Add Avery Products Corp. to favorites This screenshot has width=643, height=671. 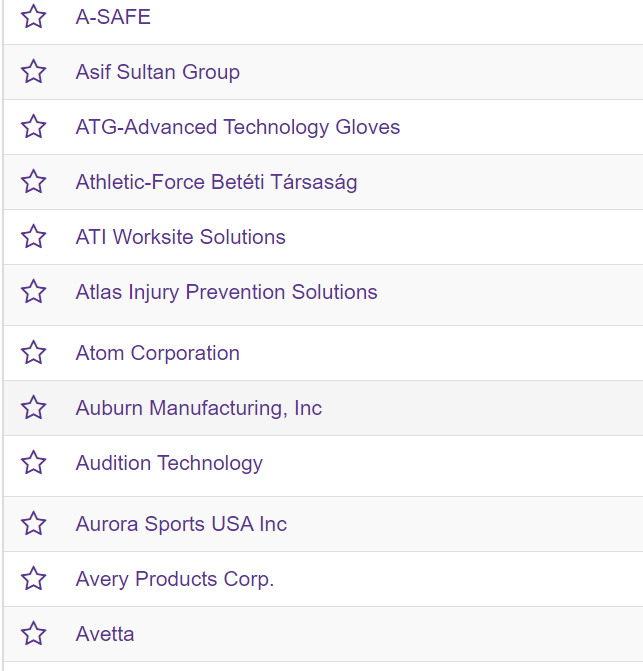tap(33, 579)
